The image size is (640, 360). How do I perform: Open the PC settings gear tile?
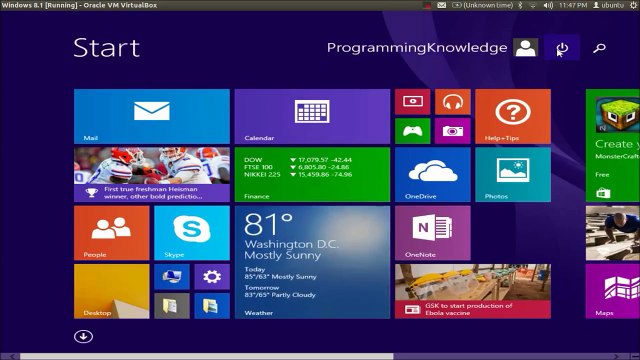click(212, 277)
